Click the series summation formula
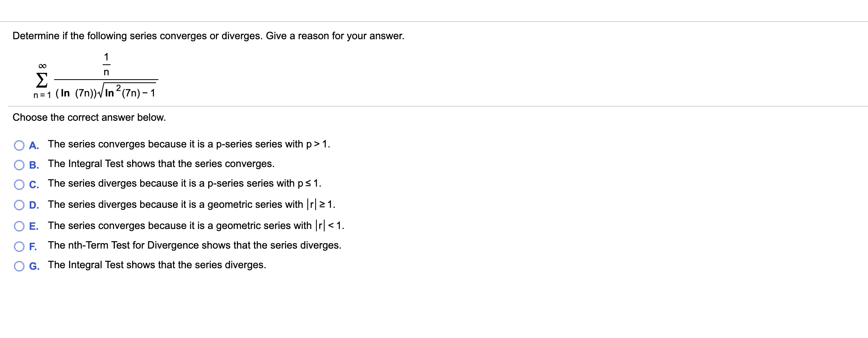 [96, 75]
